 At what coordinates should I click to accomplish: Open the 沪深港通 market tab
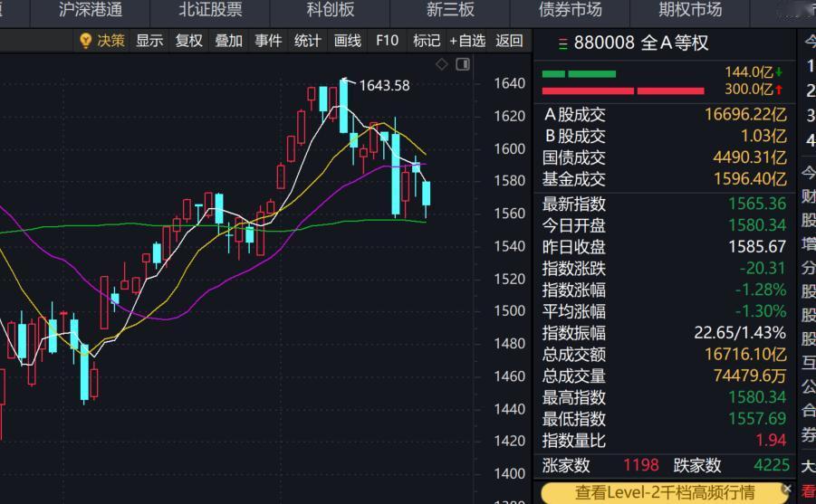click(91, 10)
